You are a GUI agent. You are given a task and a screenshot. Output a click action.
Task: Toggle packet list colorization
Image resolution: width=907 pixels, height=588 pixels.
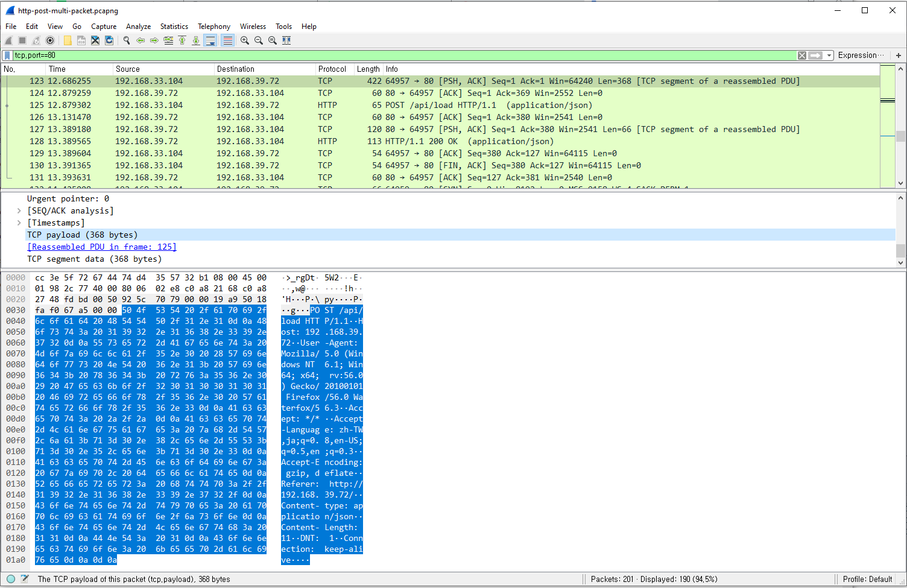tap(227, 40)
